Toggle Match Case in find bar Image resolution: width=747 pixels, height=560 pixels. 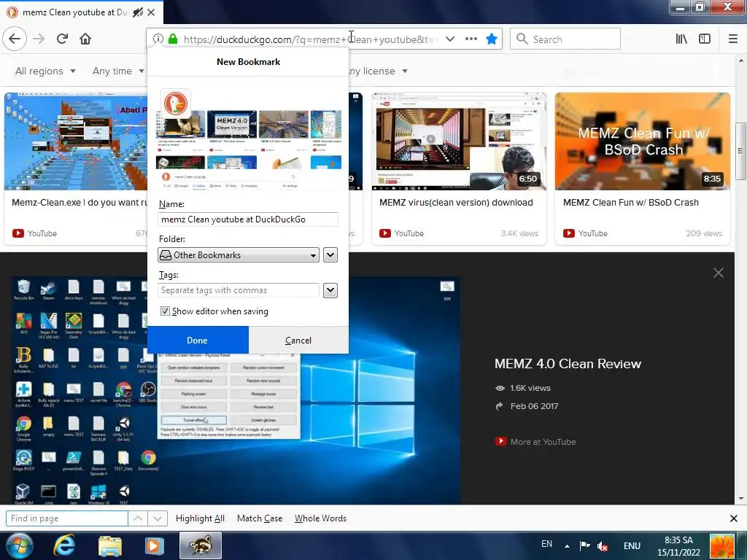point(260,518)
